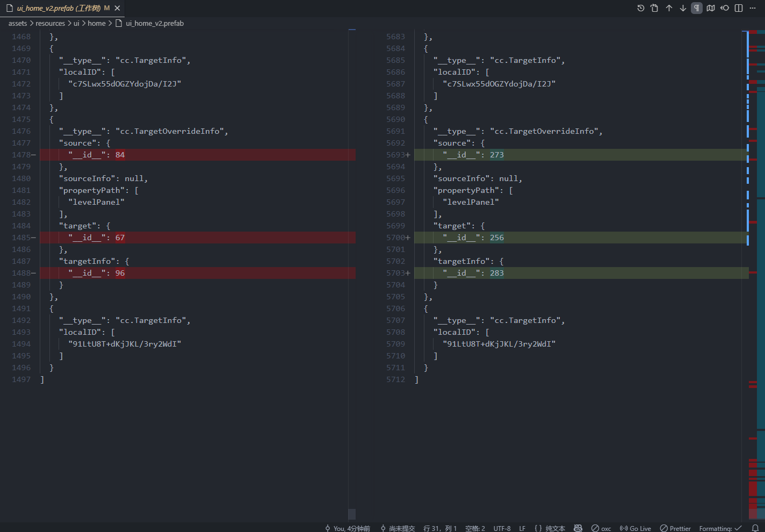
Task: Click the go-back circle arrow icon
Action: coord(725,8)
